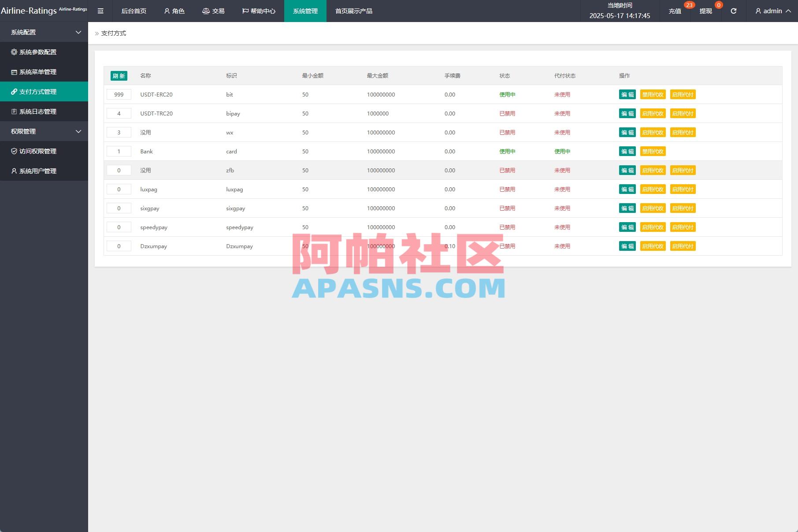The image size is (798, 532).
Task: Open the admin account dropdown
Action: click(772, 11)
